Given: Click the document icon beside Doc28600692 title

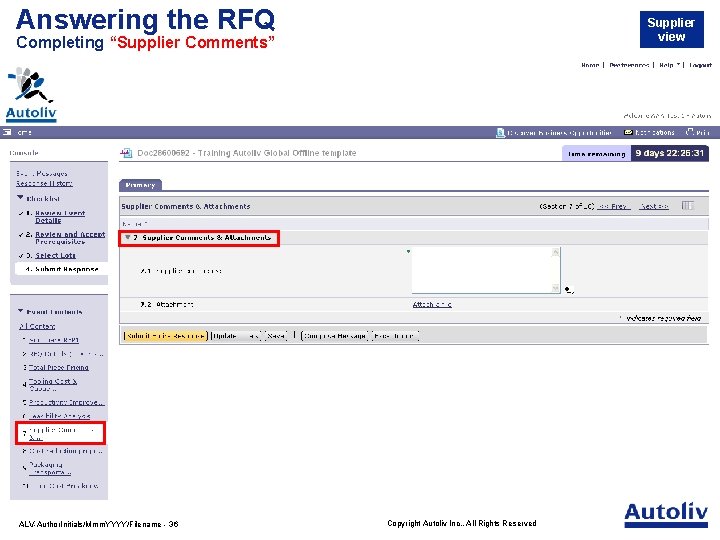Looking at the screenshot, I should tap(126, 153).
